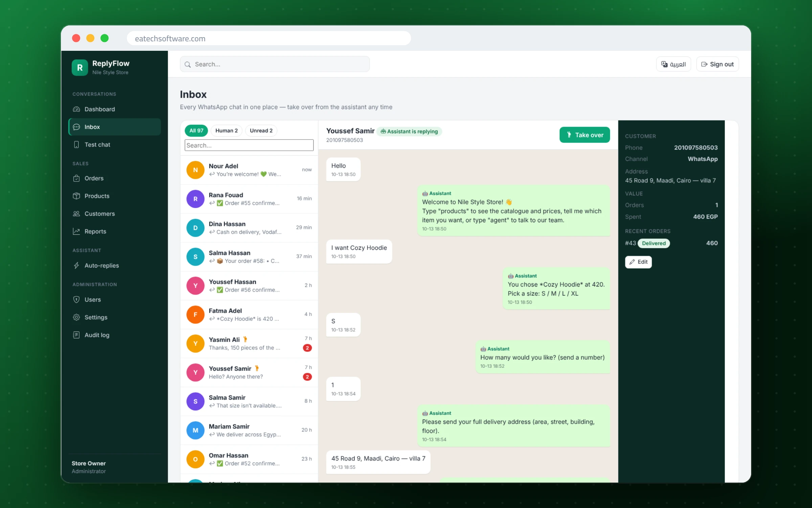Click the Assistant is replying badge

point(409,131)
